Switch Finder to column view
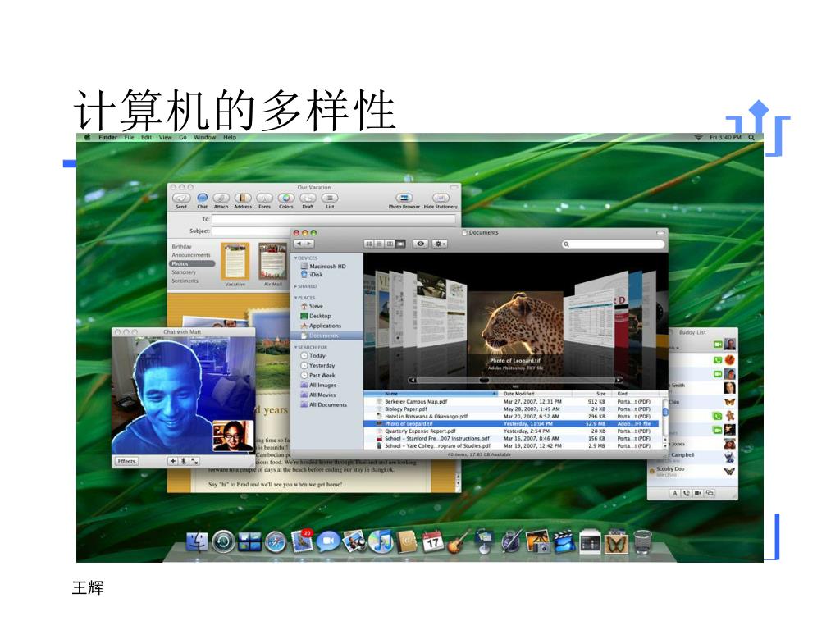Screen dimensions: 840x630 click(390, 244)
